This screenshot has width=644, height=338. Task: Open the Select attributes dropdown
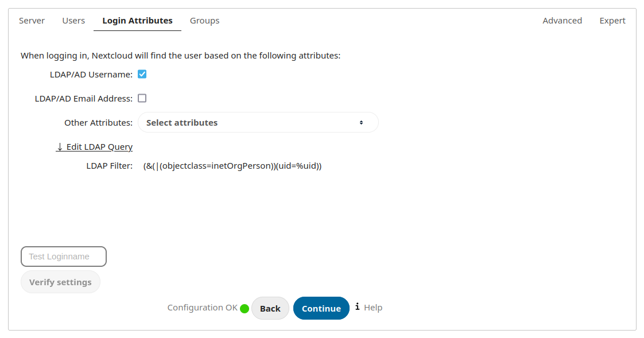(258, 122)
